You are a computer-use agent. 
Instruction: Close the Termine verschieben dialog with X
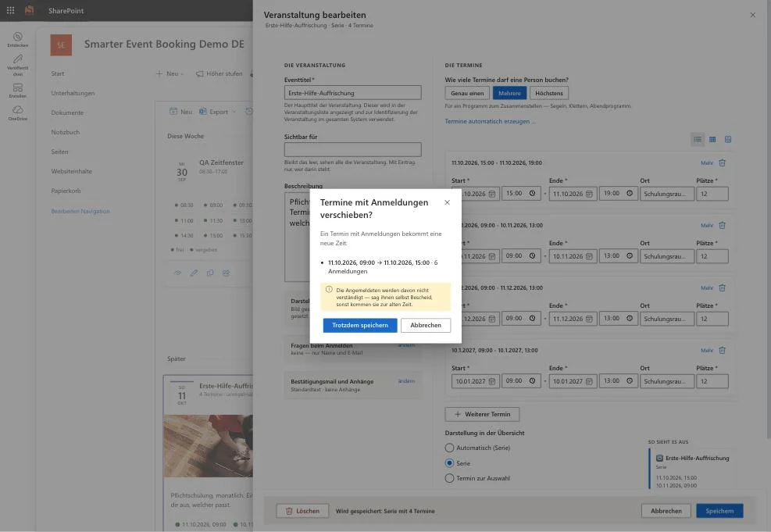point(447,202)
